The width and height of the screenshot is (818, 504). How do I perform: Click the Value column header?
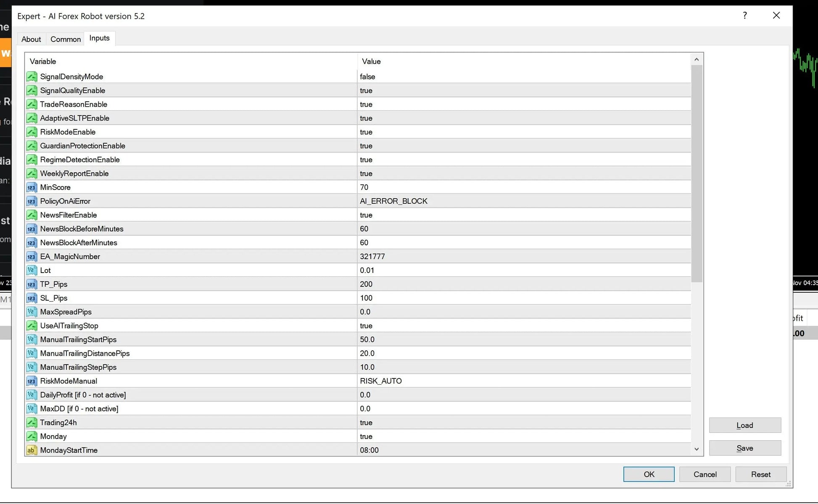pos(524,61)
